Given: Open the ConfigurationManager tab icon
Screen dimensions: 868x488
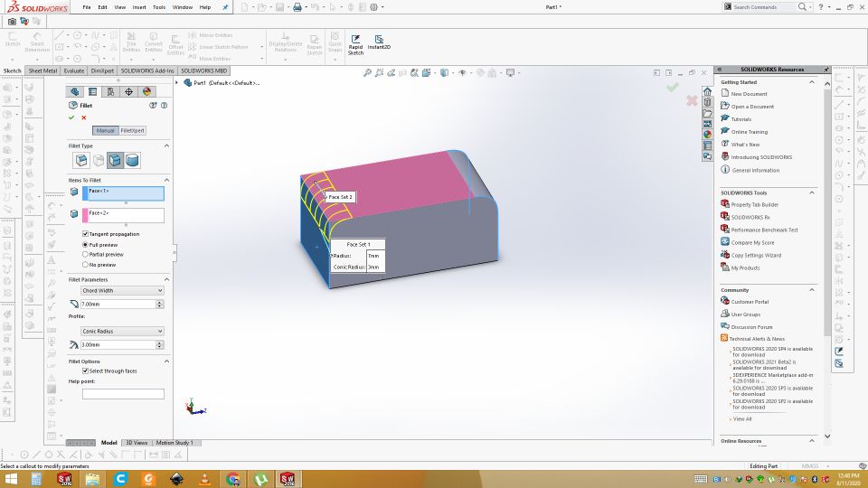Looking at the screenshot, I should (110, 92).
